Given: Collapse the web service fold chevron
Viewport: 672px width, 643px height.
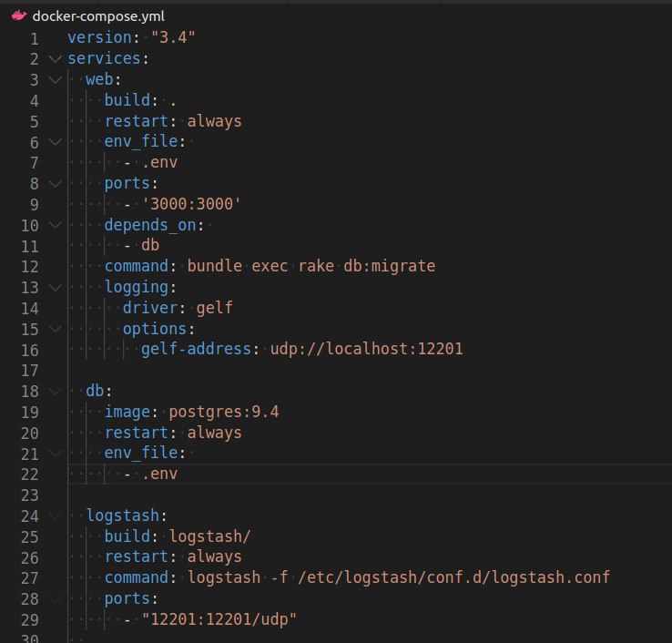Looking at the screenshot, I should click(56, 79).
